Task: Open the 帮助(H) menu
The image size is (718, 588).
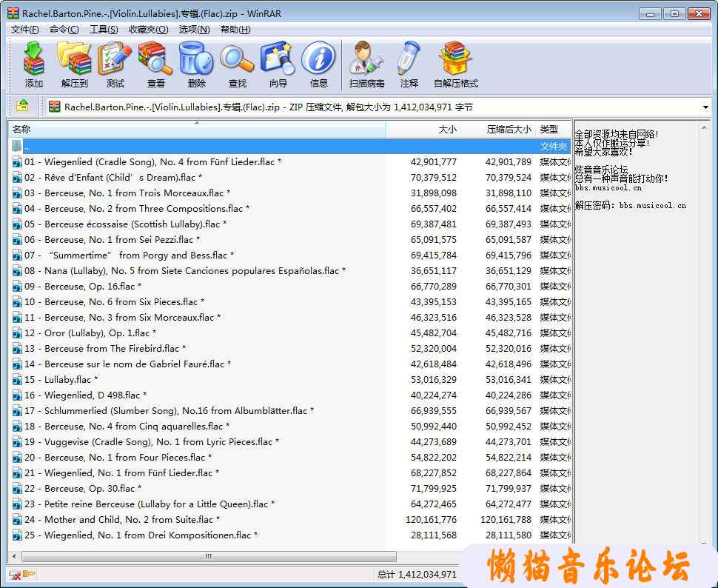Action: pos(235,30)
